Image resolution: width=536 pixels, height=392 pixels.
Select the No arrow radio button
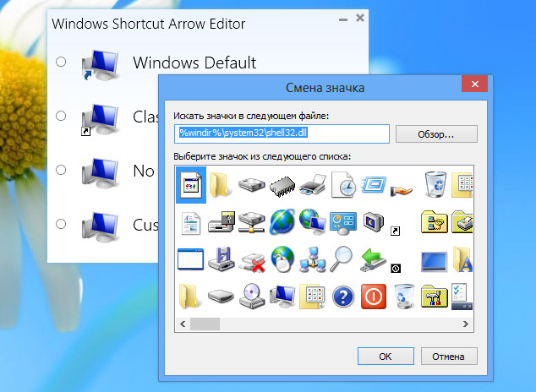61,170
